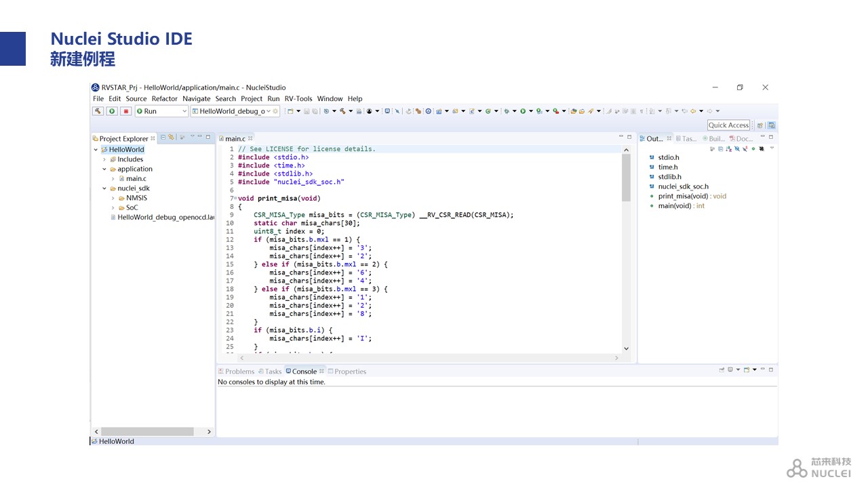
Task: Select HelloWorld_debug_openocd launch file
Action: coord(161,218)
